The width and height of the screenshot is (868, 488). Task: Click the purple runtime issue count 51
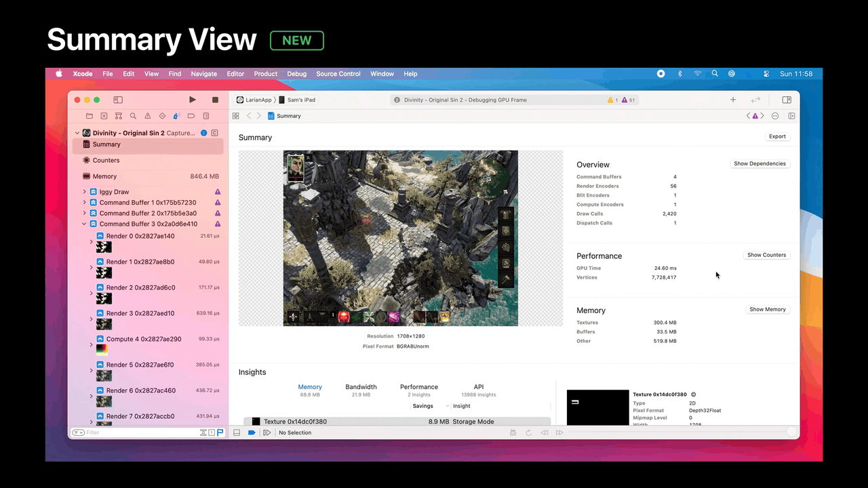coord(629,100)
